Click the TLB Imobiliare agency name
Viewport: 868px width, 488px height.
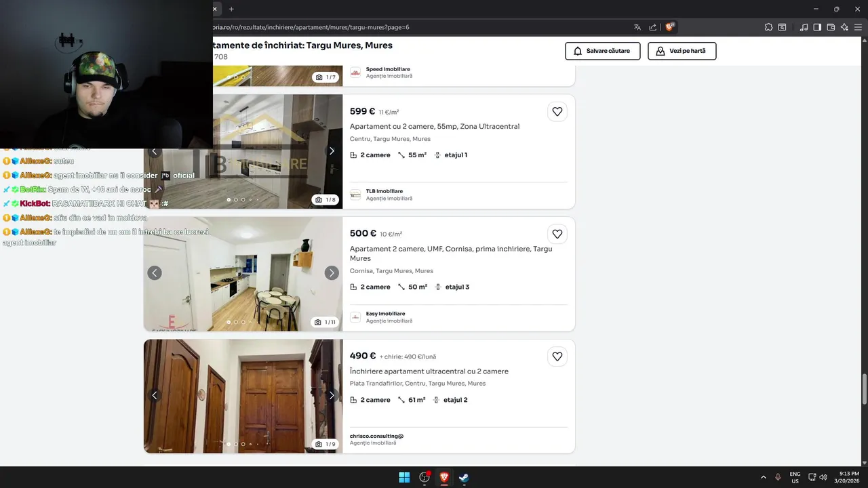pos(384,191)
